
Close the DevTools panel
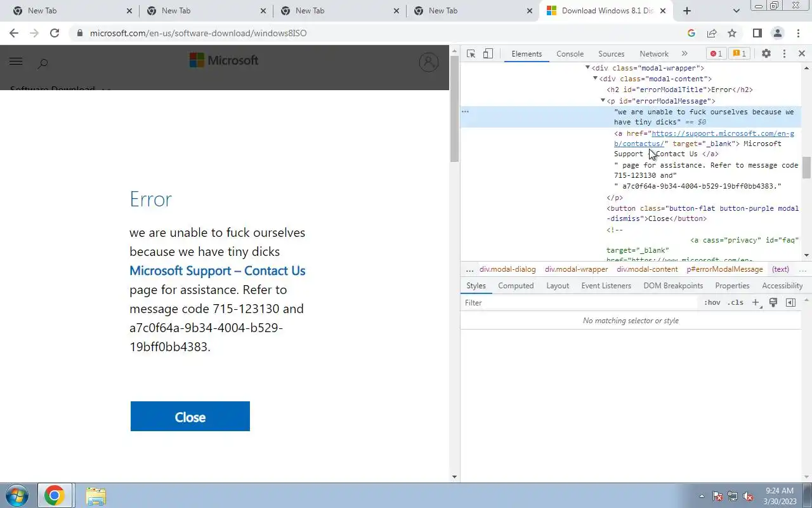pyautogui.click(x=801, y=54)
